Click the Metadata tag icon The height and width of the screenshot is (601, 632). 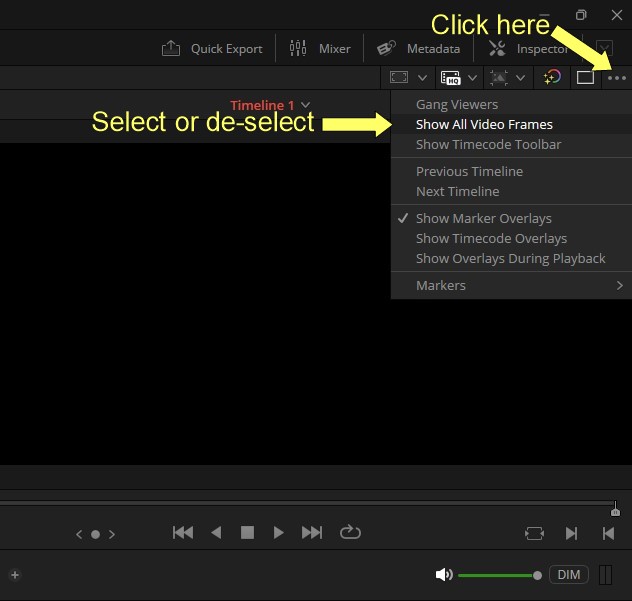tap(386, 48)
